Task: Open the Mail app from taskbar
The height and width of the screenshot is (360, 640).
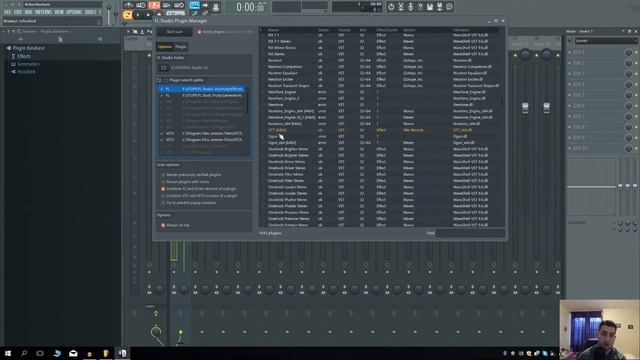Action: pyautogui.click(x=73, y=353)
